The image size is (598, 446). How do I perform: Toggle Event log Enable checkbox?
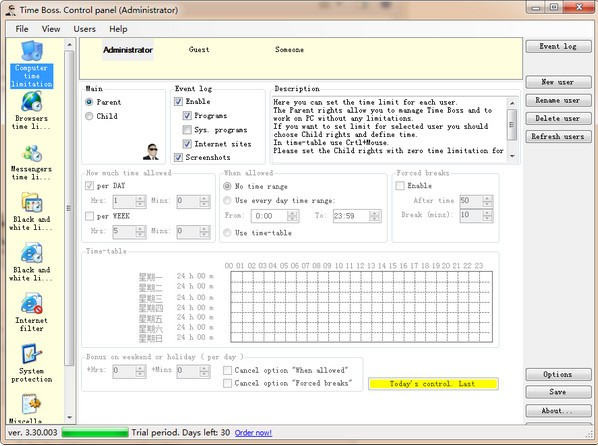tap(178, 101)
